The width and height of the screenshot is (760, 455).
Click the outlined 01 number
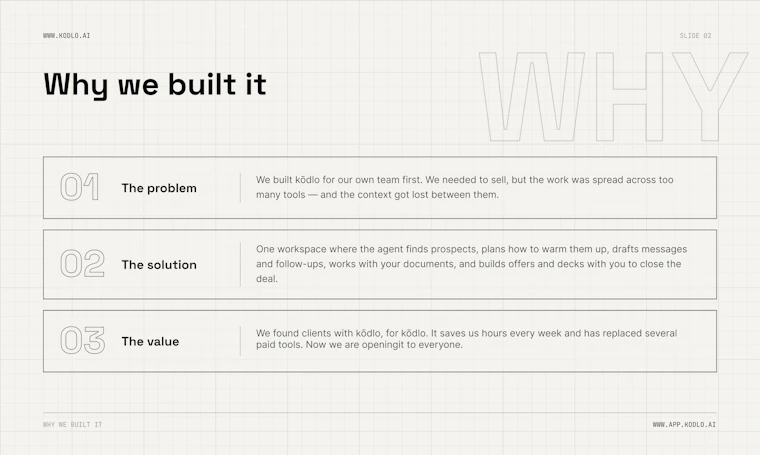[x=79, y=187]
